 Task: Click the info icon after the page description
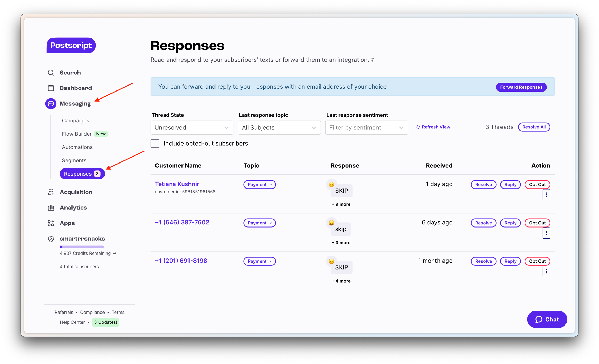tap(373, 60)
